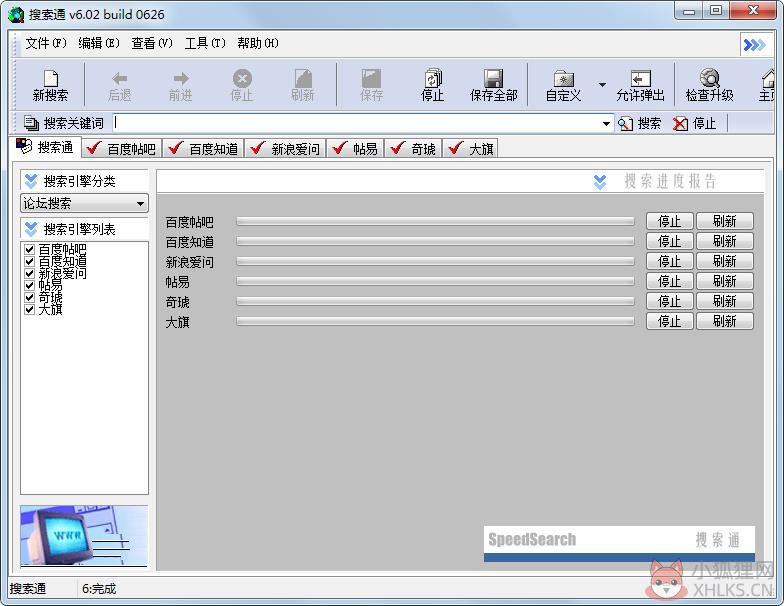Click the 搜索通 app icon in title bar
Screen dimensions: 784x606
point(16,14)
